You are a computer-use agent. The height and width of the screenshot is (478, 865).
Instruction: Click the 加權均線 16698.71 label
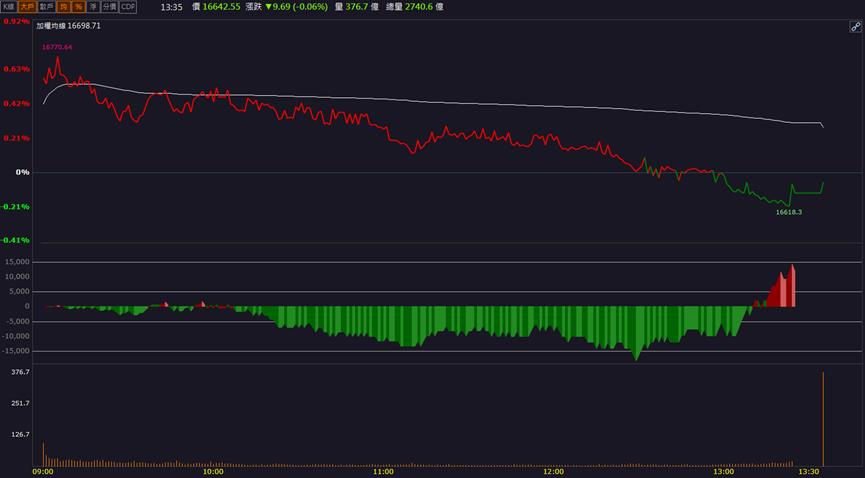click(x=69, y=26)
